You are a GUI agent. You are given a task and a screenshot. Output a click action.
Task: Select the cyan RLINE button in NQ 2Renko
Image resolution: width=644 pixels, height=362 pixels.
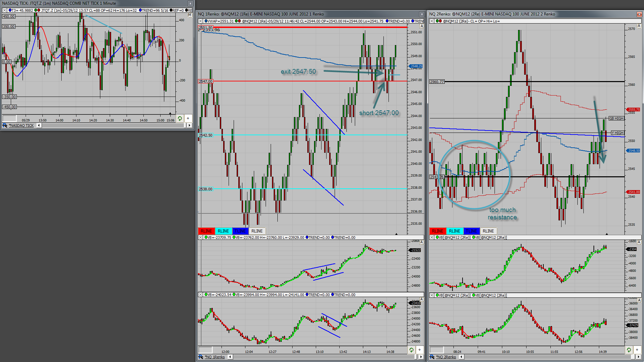(x=454, y=231)
